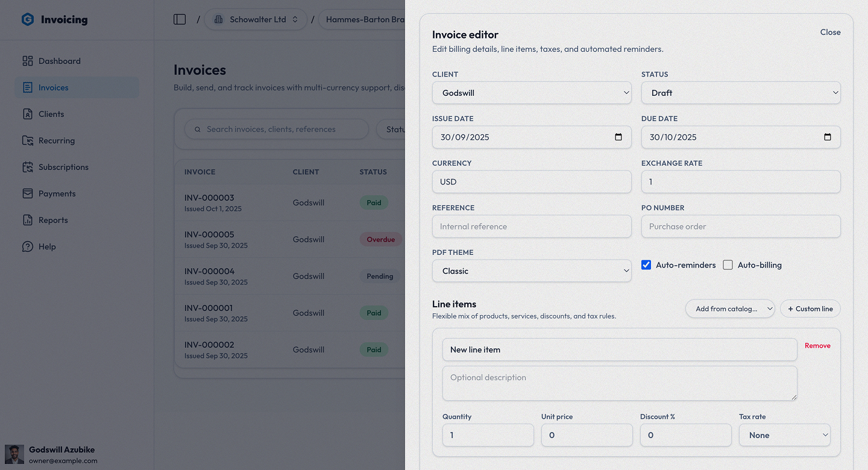Open the Subscriptions section
The image size is (868, 470).
coord(63,167)
